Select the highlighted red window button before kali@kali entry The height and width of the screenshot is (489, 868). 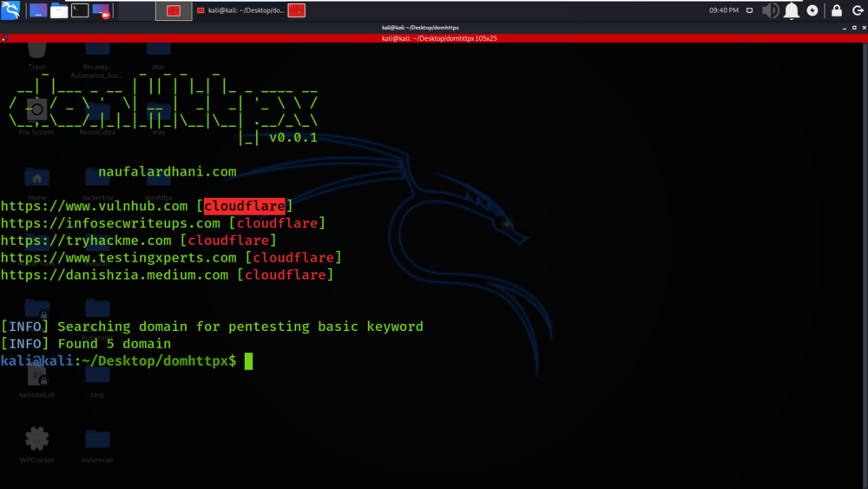click(x=174, y=10)
